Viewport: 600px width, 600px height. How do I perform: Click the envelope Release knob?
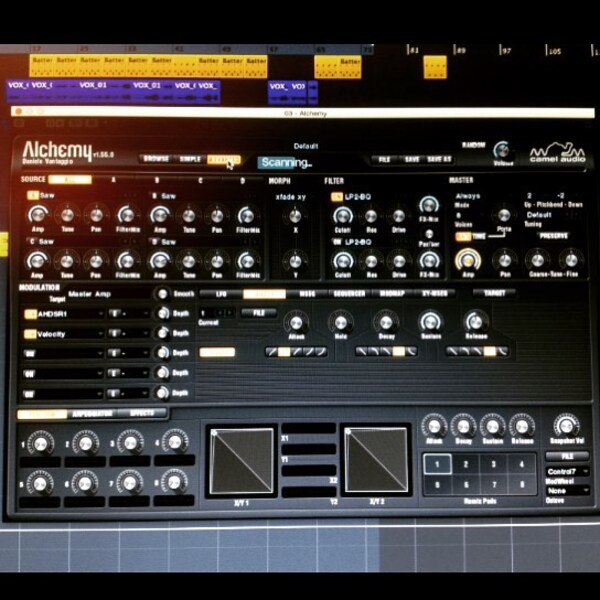(x=475, y=322)
